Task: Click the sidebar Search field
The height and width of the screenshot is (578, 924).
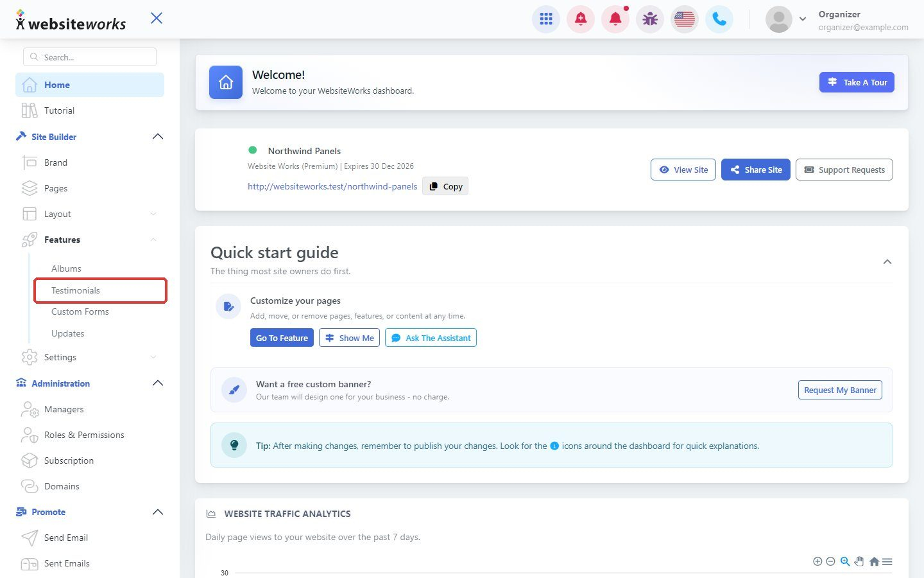Action: click(x=90, y=57)
